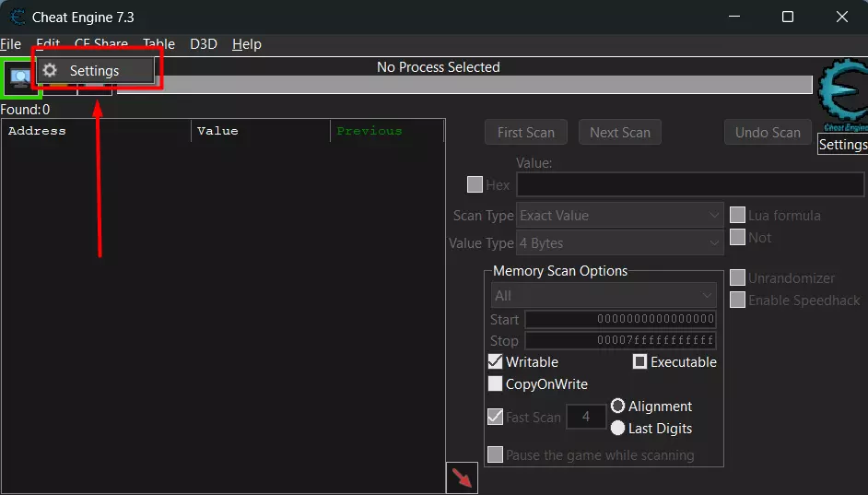Open the process list computer icon

pyautogui.click(x=20, y=78)
